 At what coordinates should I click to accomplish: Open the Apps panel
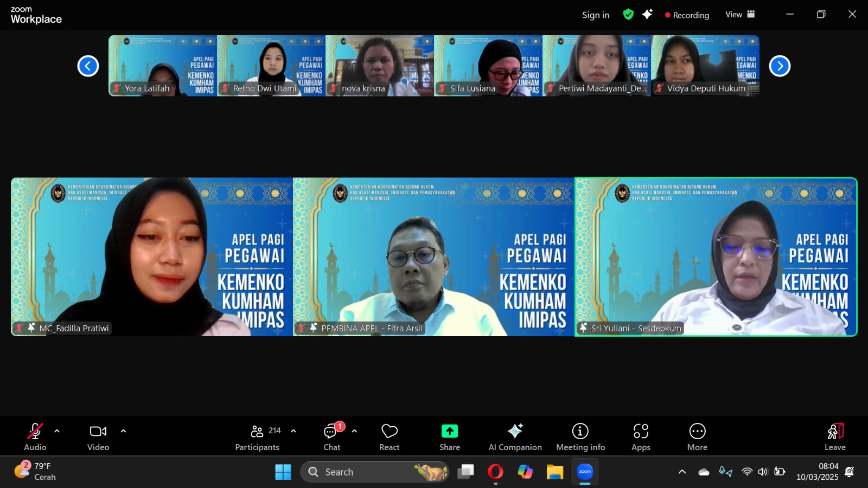(641, 437)
